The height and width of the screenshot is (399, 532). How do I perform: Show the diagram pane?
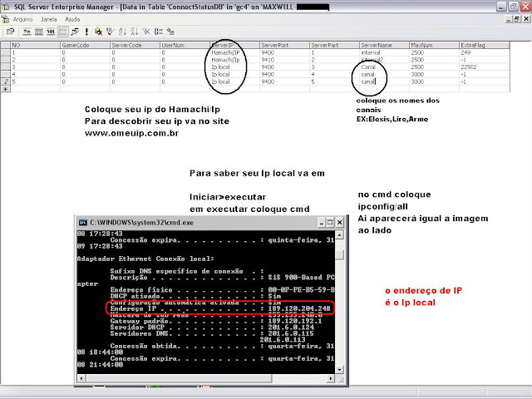tap(27, 32)
